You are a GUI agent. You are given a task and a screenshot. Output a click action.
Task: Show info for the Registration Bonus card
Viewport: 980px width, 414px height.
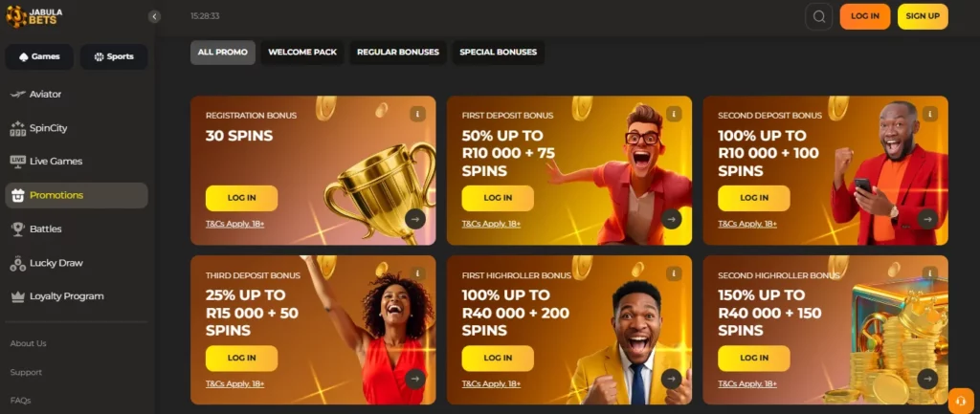tap(417, 114)
